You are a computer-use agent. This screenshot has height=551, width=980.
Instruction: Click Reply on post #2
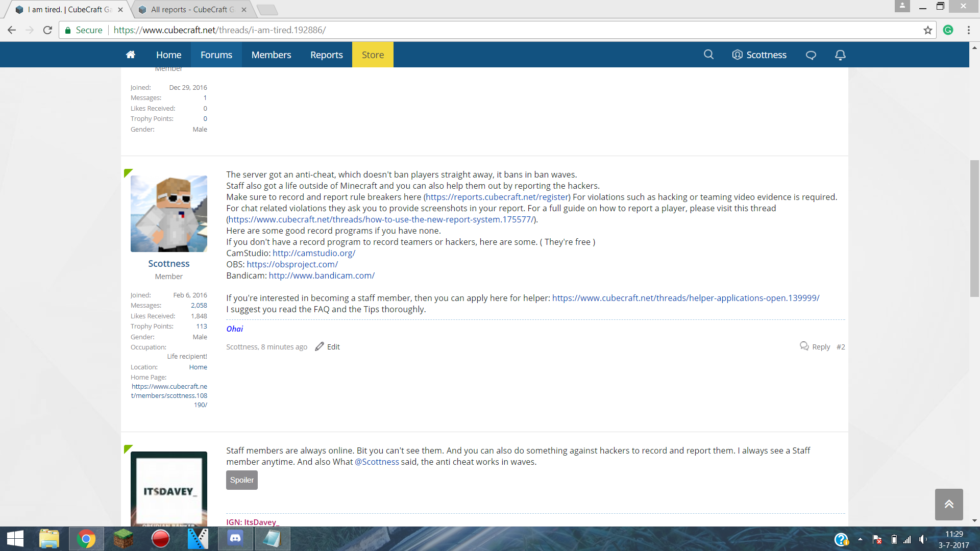[821, 347]
